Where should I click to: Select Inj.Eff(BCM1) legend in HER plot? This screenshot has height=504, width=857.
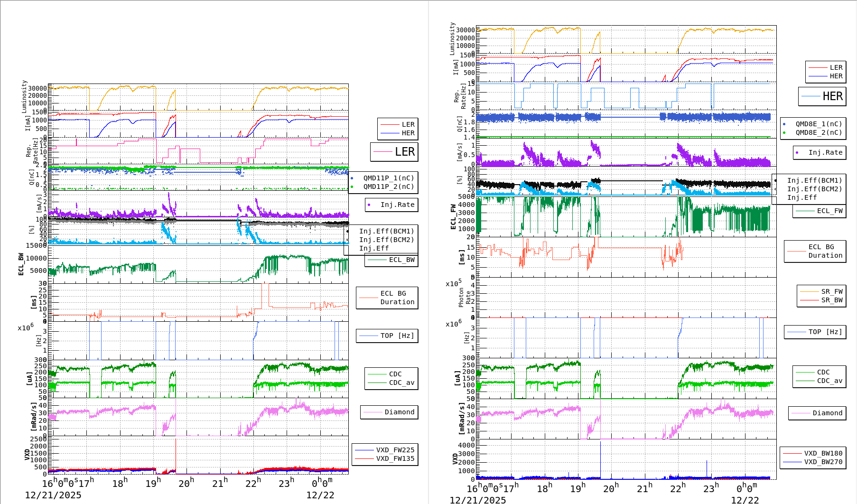click(809, 180)
